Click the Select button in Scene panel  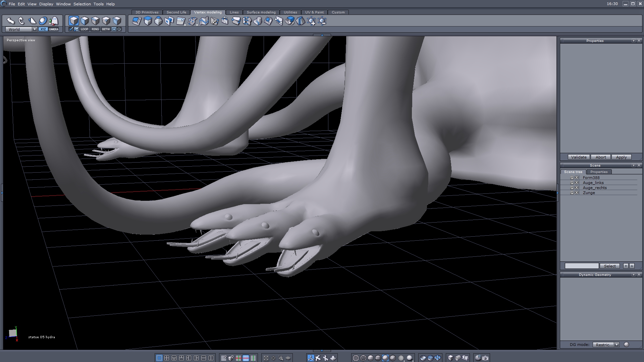610,266
